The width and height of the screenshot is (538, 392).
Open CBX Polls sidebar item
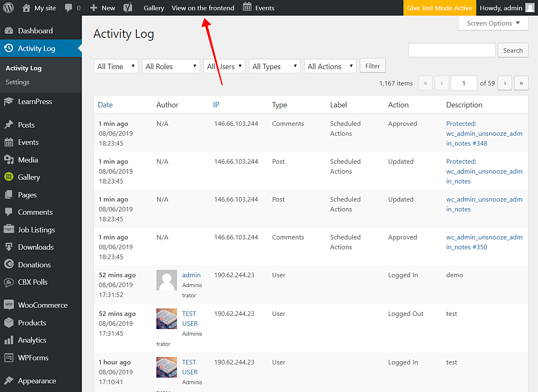click(33, 282)
